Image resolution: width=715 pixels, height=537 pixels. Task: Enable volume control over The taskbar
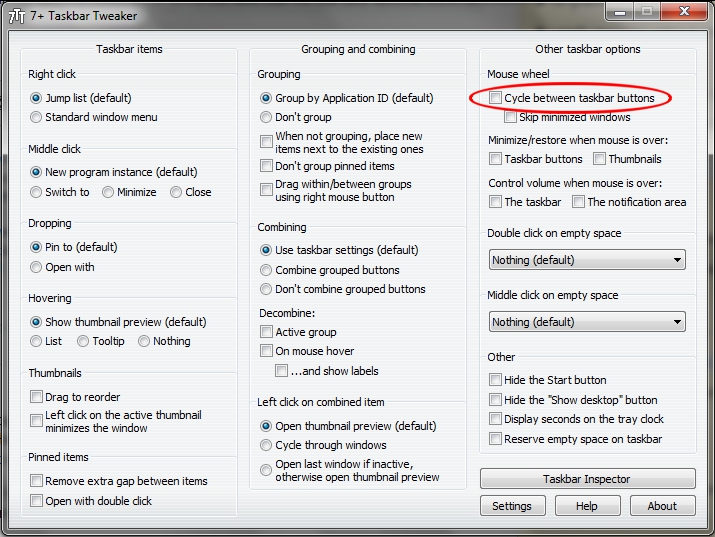click(495, 201)
